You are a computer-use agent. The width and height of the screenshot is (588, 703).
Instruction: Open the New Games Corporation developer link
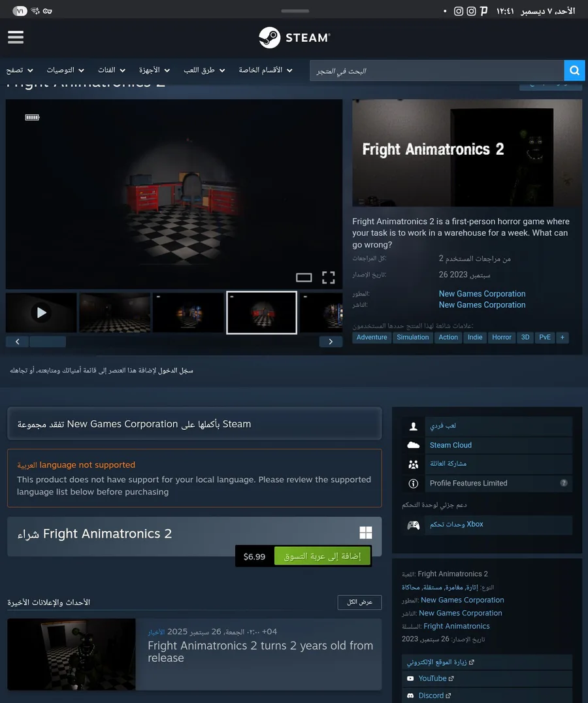(x=482, y=293)
